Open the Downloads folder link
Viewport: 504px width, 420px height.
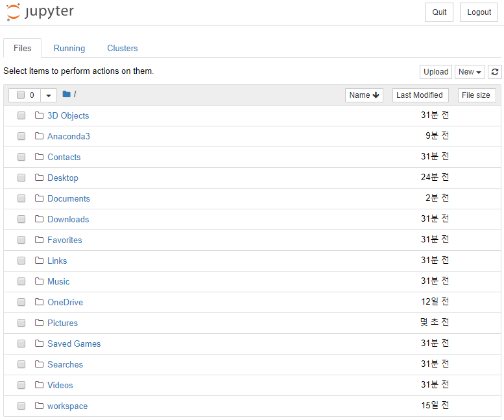point(68,219)
